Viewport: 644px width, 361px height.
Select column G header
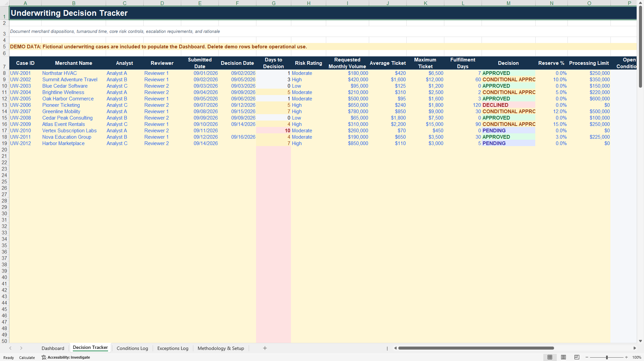(274, 3)
